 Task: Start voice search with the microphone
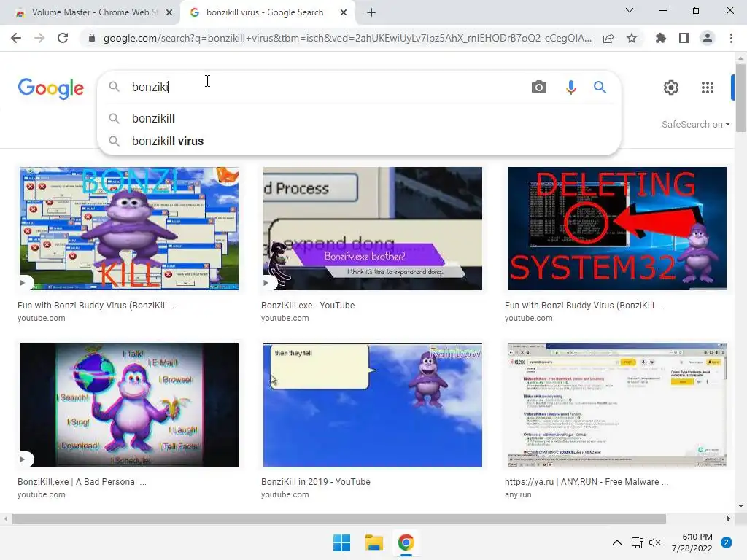pos(570,87)
